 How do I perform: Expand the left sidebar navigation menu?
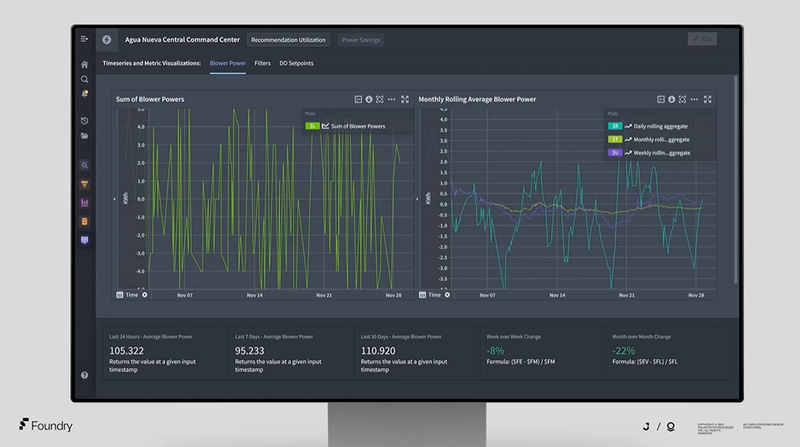pos(85,39)
